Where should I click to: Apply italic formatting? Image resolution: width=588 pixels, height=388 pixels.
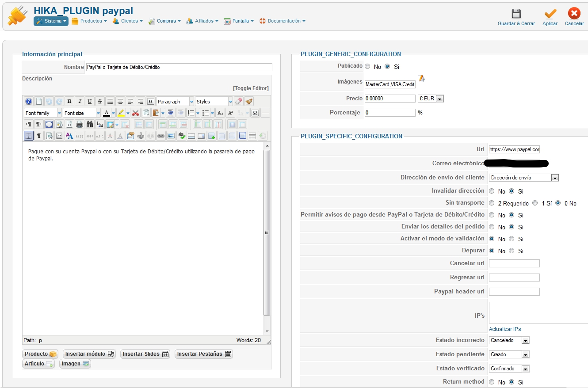[x=80, y=101]
